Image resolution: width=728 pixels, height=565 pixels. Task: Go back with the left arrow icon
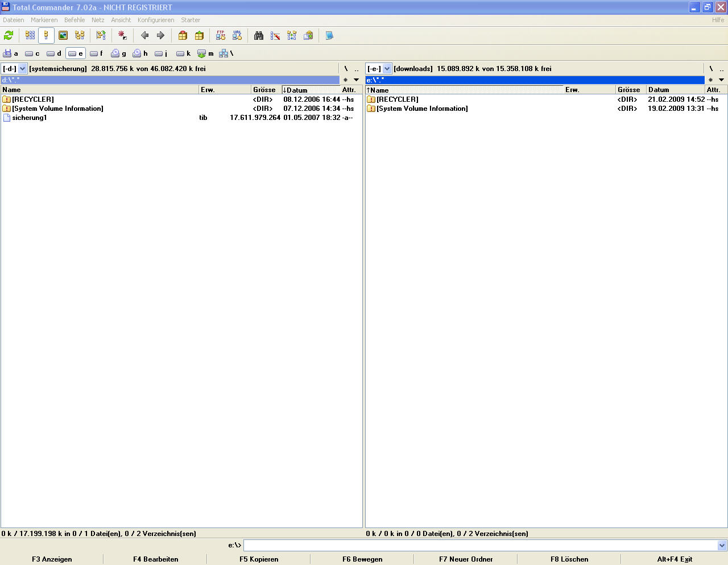(x=144, y=35)
